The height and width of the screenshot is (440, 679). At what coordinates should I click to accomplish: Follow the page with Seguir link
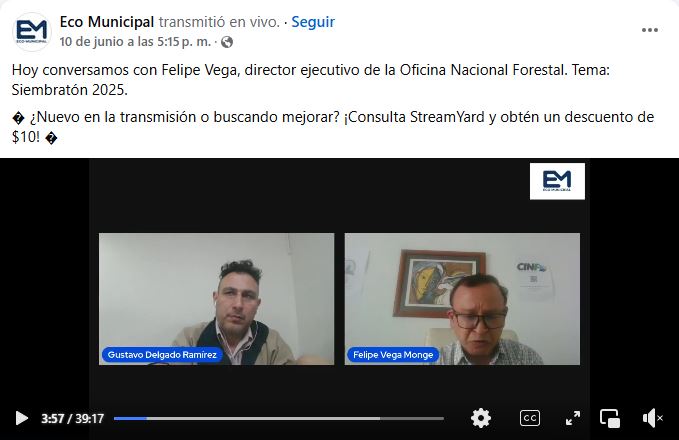point(313,22)
